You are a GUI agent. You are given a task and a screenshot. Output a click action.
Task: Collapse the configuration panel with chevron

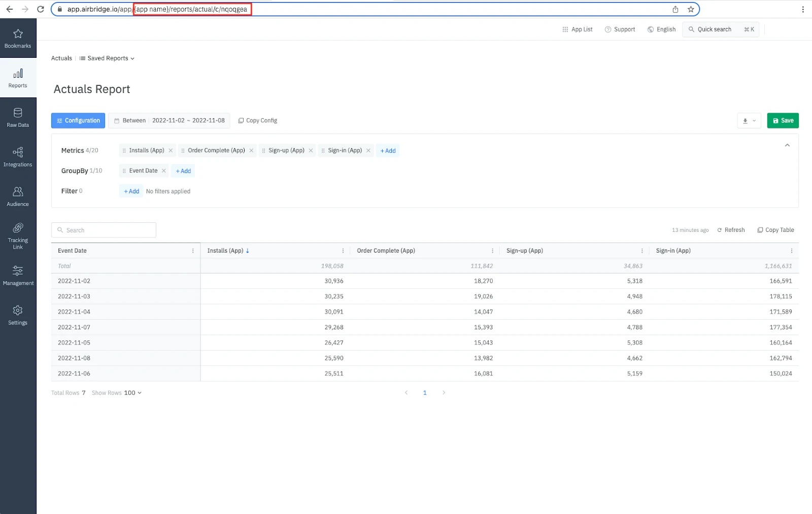[x=787, y=146]
